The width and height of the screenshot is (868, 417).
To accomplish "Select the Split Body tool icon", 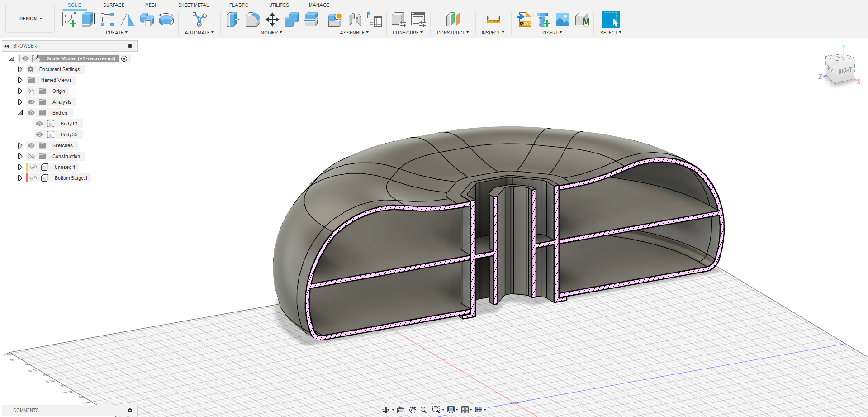I will click(x=311, y=19).
